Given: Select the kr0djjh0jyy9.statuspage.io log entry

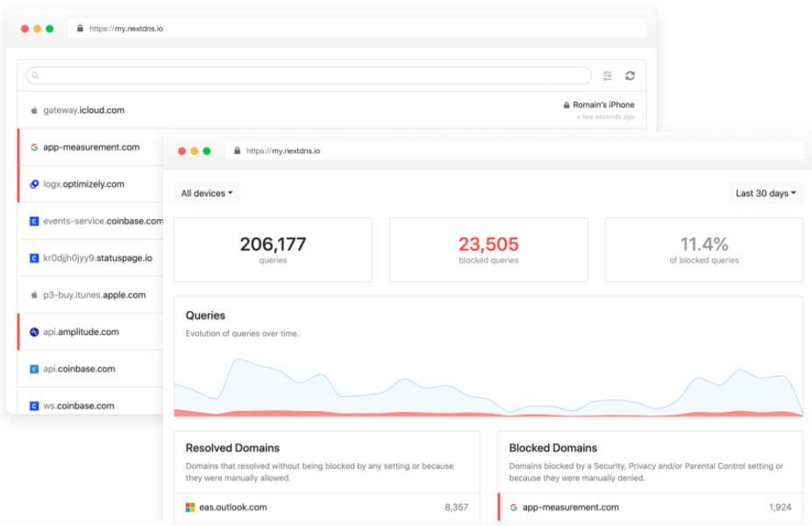Looking at the screenshot, I should coord(90,258).
